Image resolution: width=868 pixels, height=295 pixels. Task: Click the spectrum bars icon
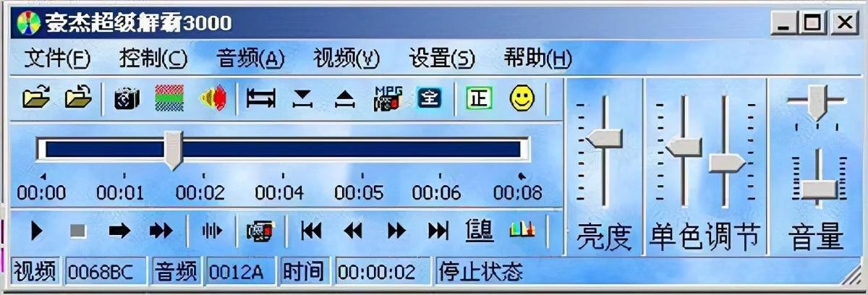522,230
